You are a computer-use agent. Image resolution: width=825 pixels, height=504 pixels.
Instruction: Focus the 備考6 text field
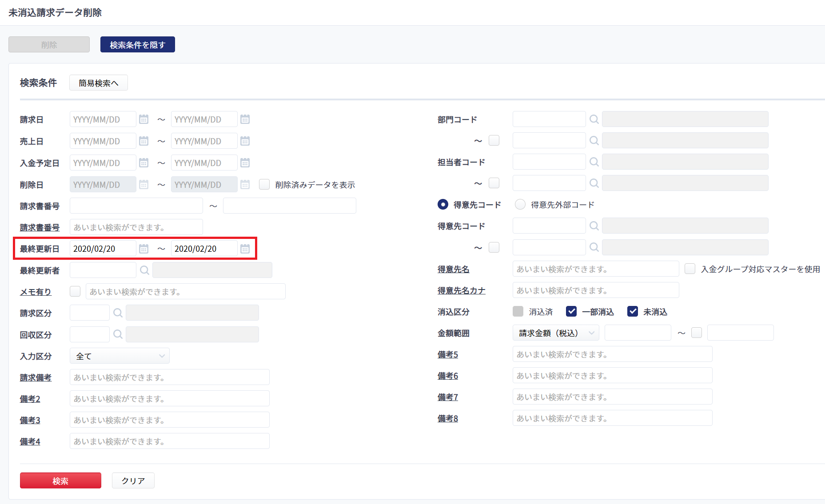pyautogui.click(x=613, y=375)
